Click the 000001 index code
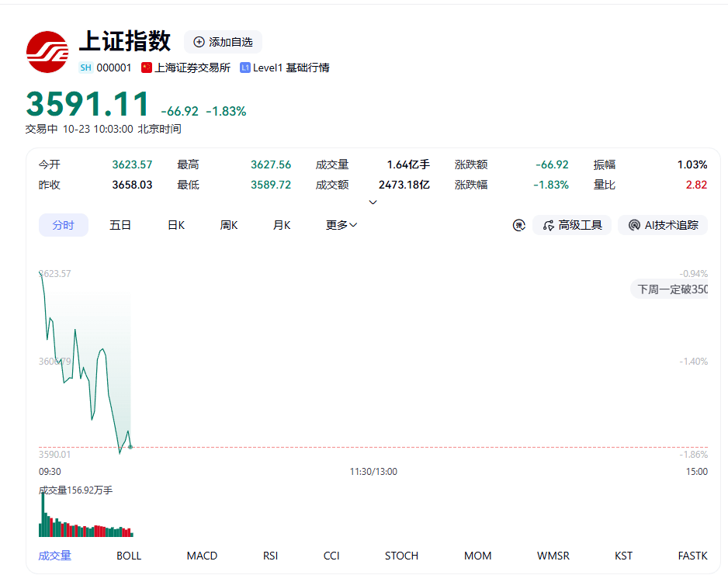 point(114,68)
